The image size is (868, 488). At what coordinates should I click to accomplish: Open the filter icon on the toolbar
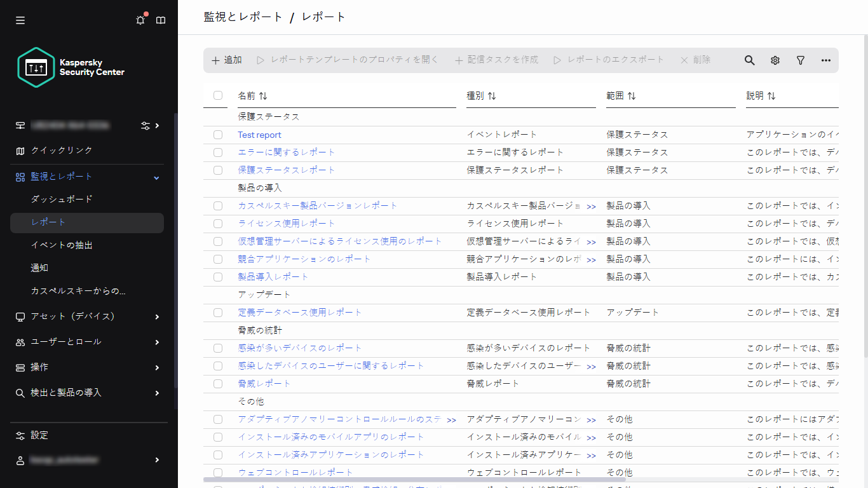tap(800, 60)
